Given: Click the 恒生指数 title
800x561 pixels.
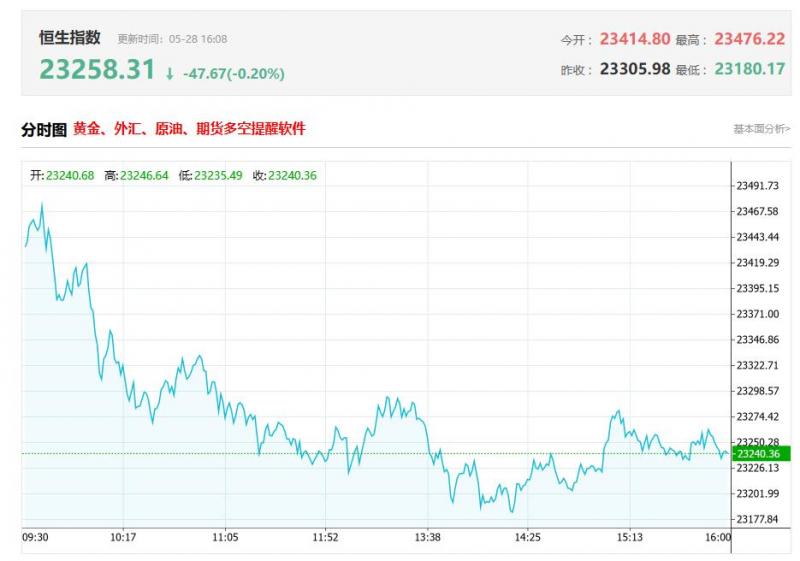Looking at the screenshot, I should tap(70, 38).
